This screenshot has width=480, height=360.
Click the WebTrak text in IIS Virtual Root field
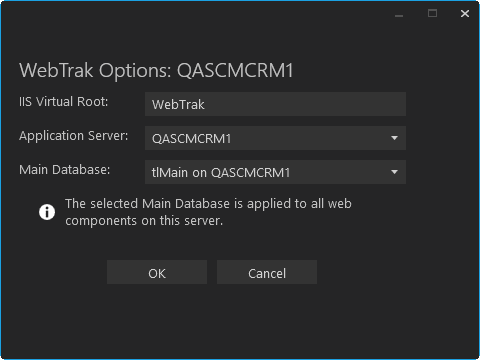click(x=178, y=105)
